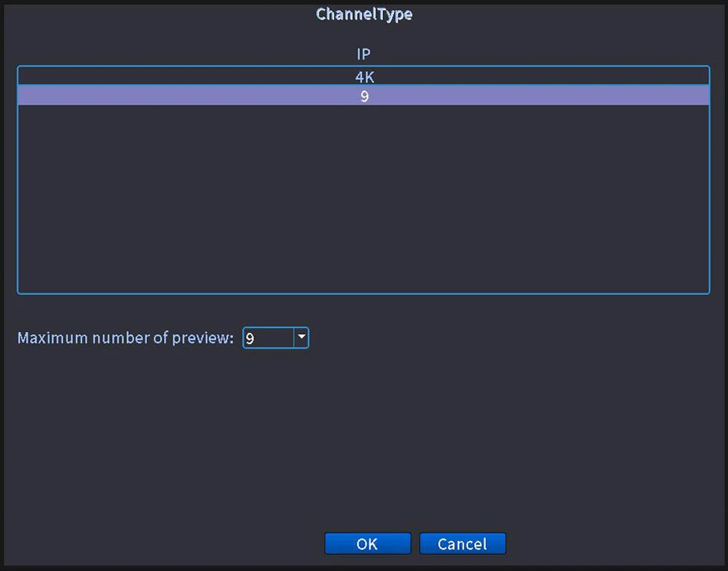This screenshot has width=728, height=571.
Task: Expand the Maximum number of preview dropdown arrow
Action: point(301,337)
